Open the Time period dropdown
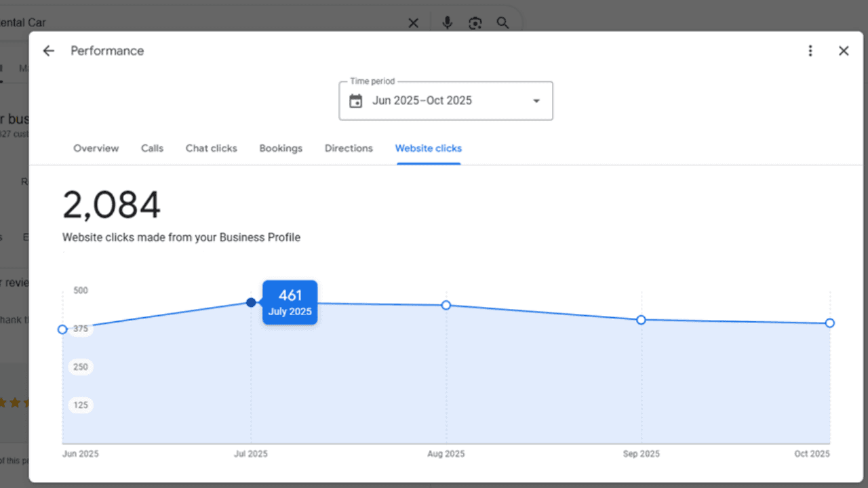 (x=536, y=100)
